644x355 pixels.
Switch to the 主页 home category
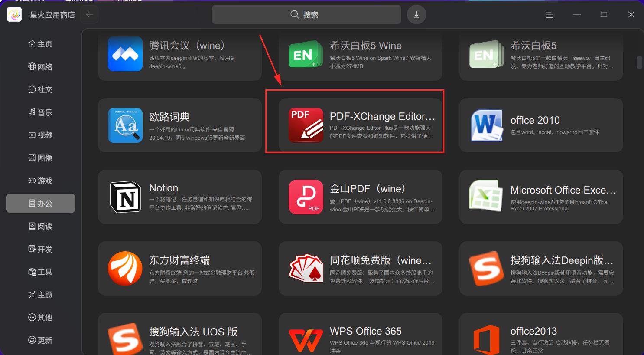pos(41,44)
